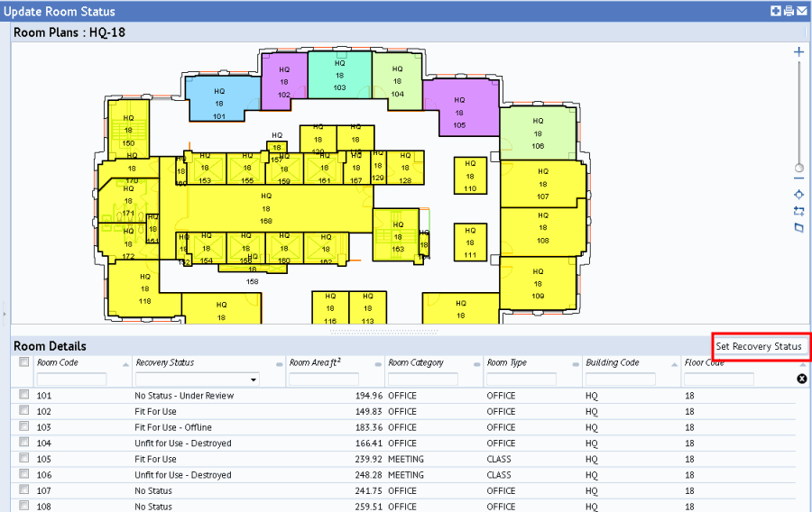Click the plus icon in title bar
Image resolution: width=812 pixels, height=512 pixels.
(x=775, y=11)
